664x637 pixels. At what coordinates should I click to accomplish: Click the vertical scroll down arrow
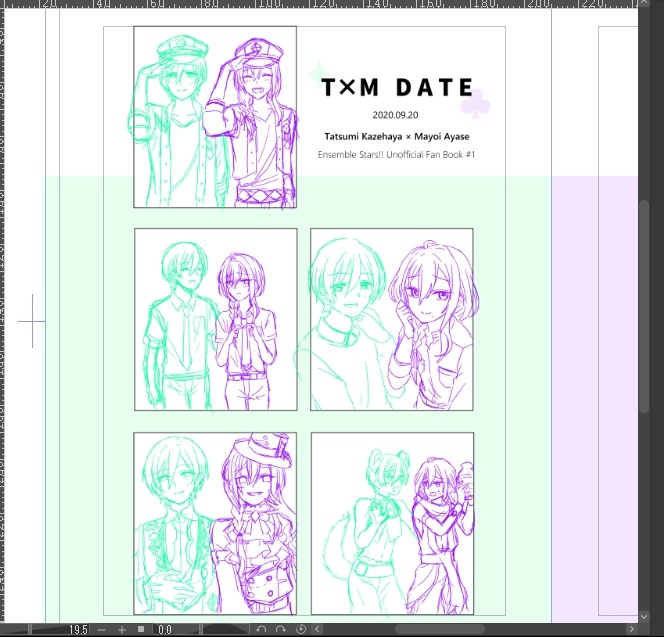tap(644, 617)
